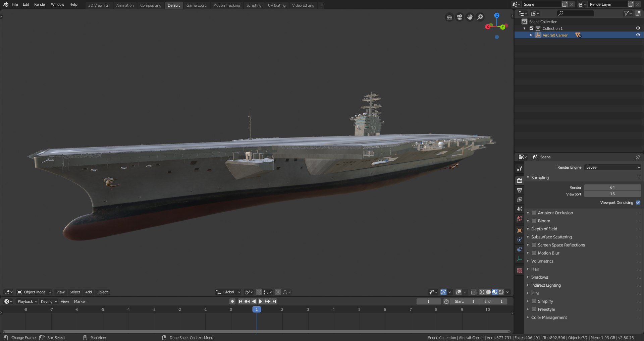This screenshot has height=341, width=644.
Task: Open the Object Constraints properties tab
Action: 520,249
